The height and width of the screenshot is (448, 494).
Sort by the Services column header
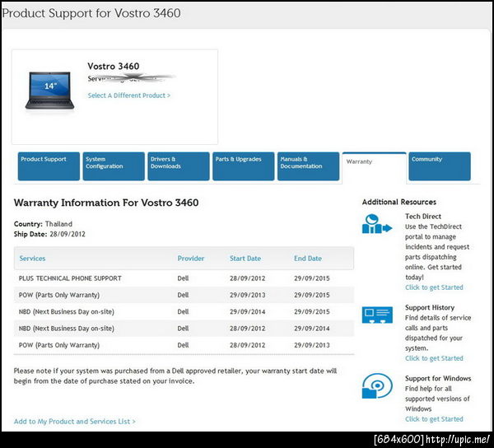32,259
